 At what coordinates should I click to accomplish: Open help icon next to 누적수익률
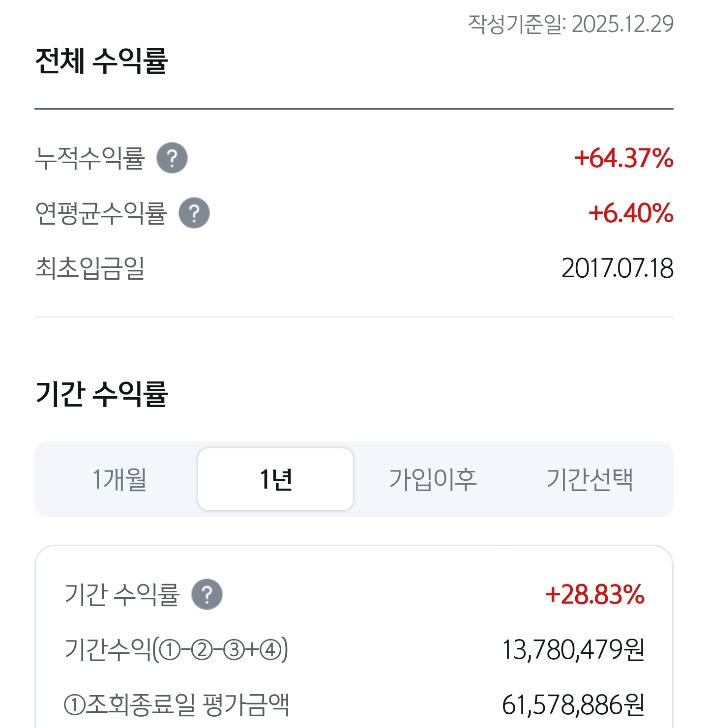172,158
